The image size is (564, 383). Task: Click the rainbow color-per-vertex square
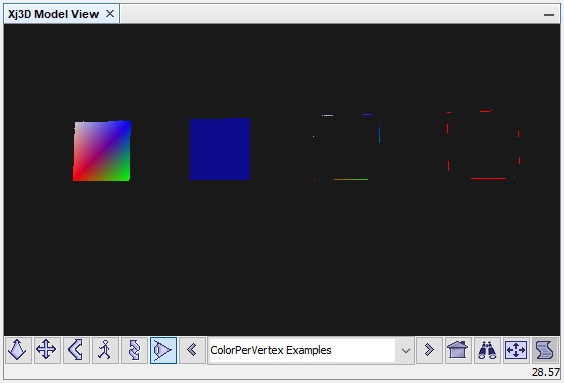coord(102,151)
